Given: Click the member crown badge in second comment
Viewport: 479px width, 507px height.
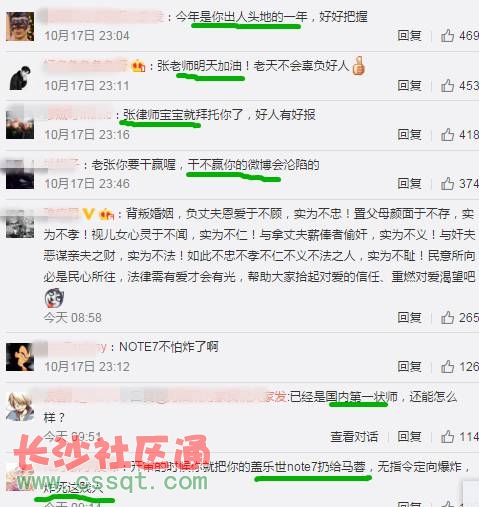Looking at the screenshot, I should (x=138, y=66).
